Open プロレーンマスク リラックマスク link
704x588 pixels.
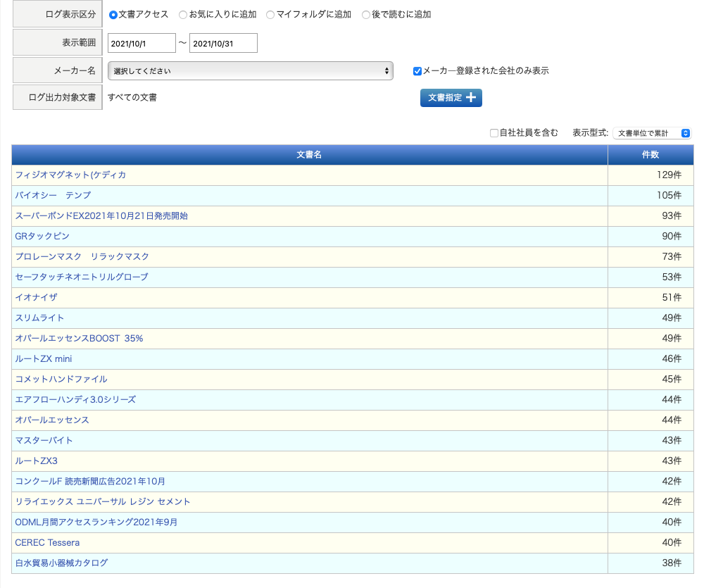click(x=82, y=256)
